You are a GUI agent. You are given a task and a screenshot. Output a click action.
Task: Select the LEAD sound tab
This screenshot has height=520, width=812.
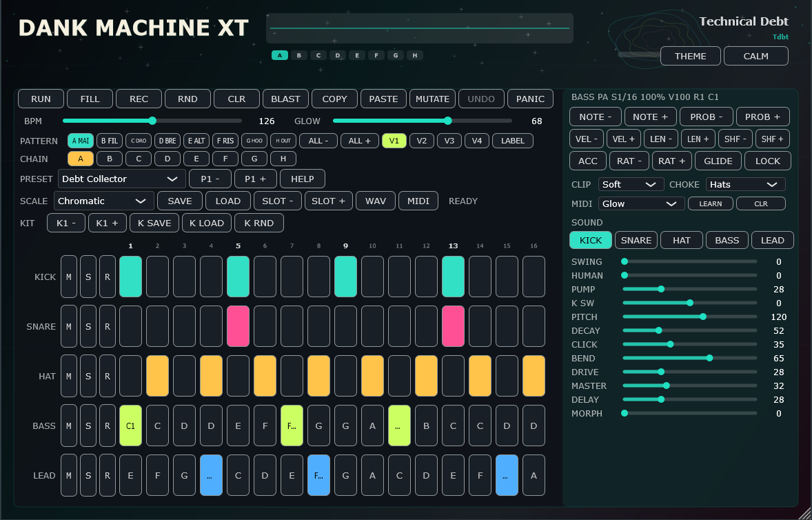point(773,240)
